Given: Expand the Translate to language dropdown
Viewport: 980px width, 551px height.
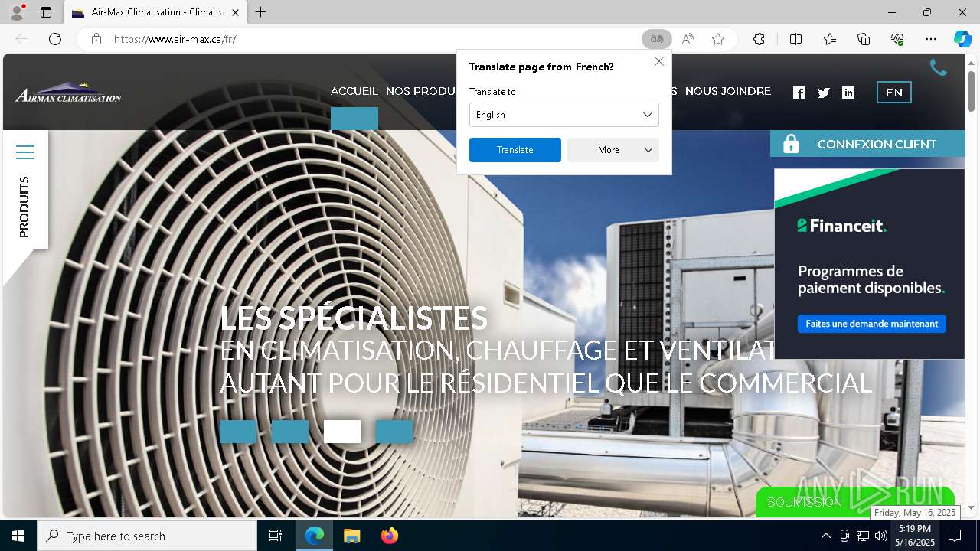Looking at the screenshot, I should pyautogui.click(x=564, y=115).
